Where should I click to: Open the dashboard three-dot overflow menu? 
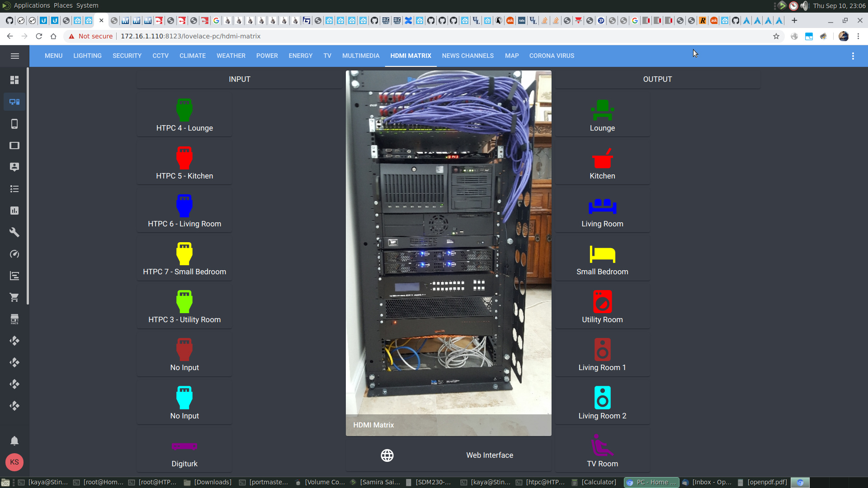(853, 56)
